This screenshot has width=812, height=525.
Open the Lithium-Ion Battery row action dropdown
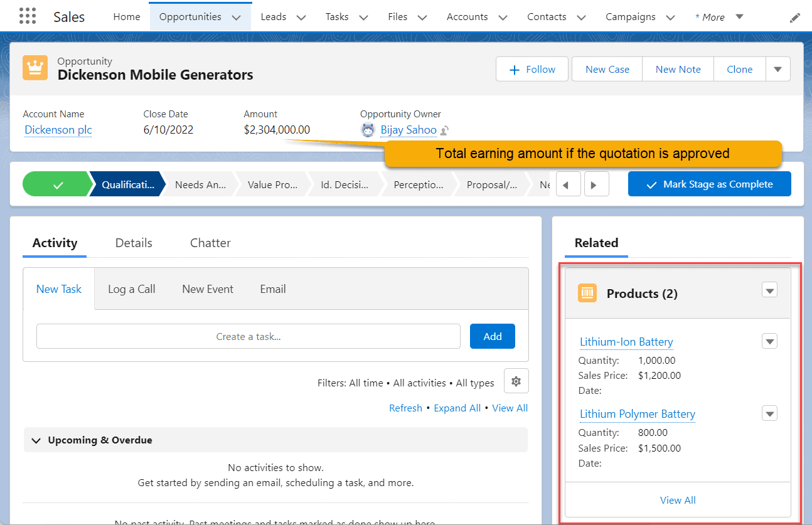coord(769,341)
